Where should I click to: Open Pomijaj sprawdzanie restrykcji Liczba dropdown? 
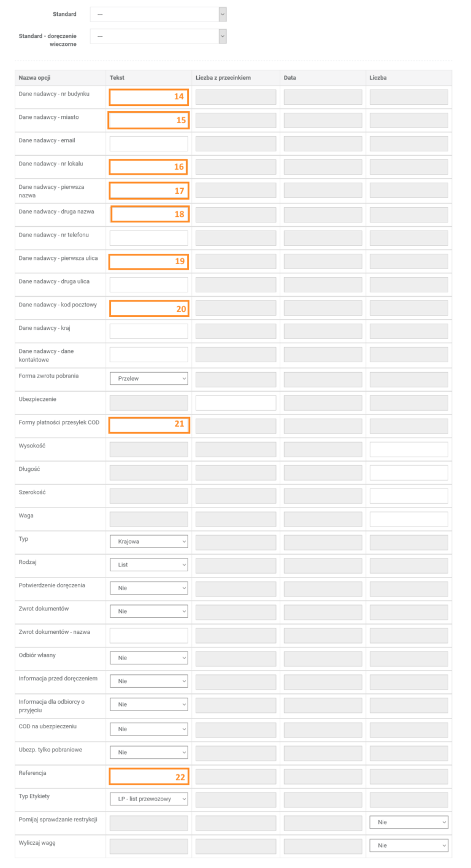(x=408, y=823)
